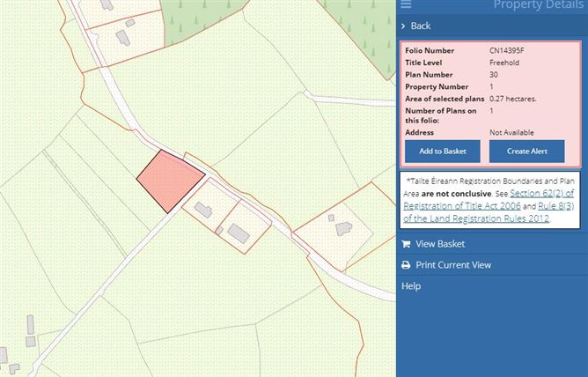The width and height of the screenshot is (588, 377).
Task: Select Print Current View
Action: click(453, 265)
